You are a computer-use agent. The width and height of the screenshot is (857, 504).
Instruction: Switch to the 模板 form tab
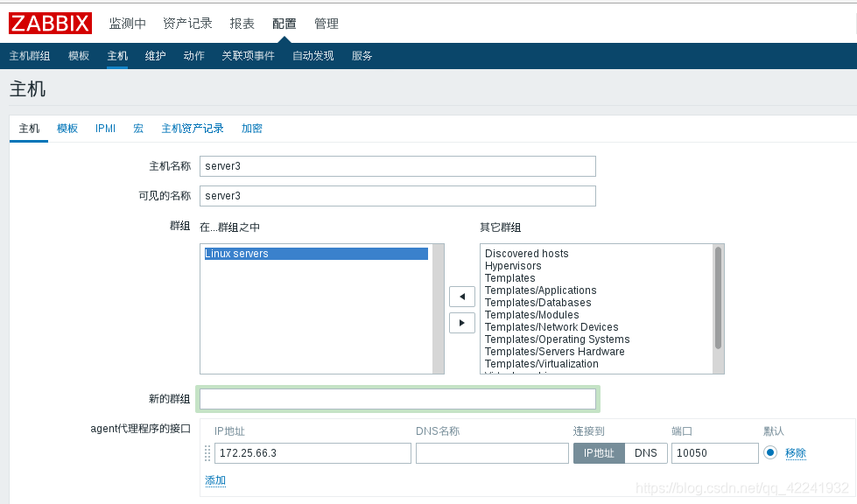(67, 129)
